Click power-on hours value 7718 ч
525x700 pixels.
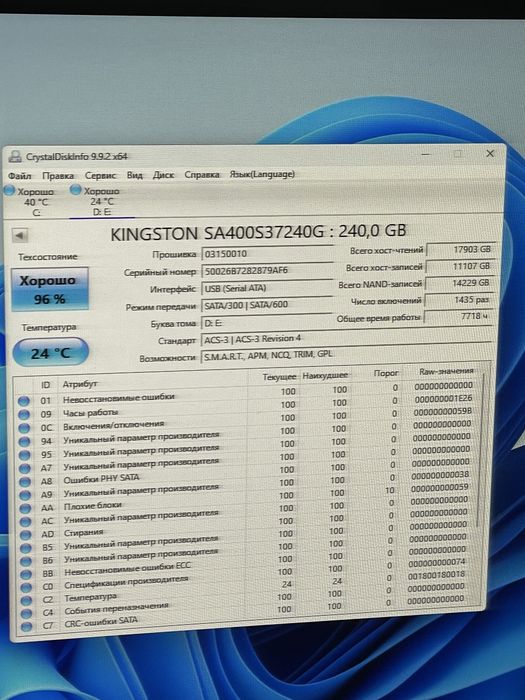click(x=458, y=316)
